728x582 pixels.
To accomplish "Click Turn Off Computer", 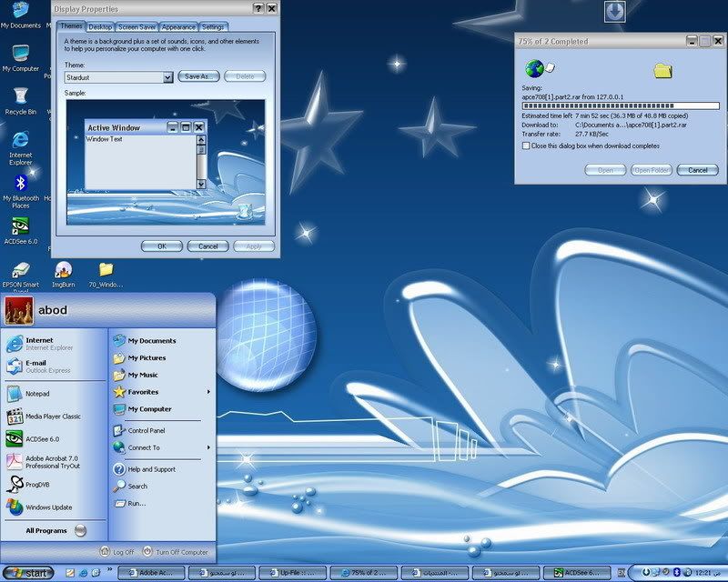I will (175, 552).
